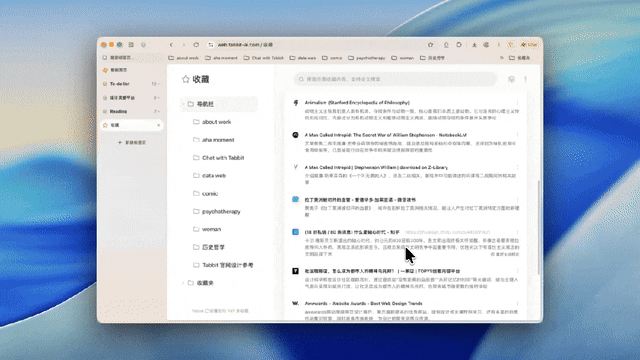Toggle the sidebar panel icon in title bar
This screenshot has width=640, height=360.
coord(131,45)
